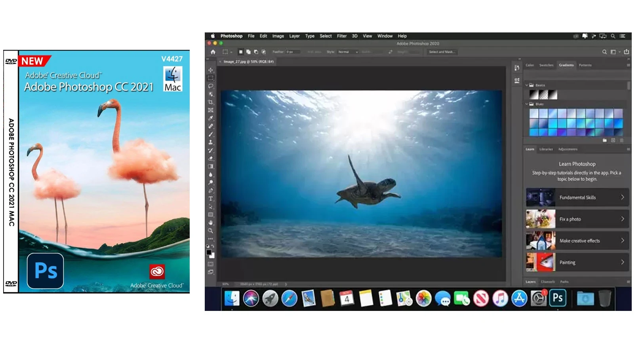Select the Crop tool

click(x=211, y=102)
